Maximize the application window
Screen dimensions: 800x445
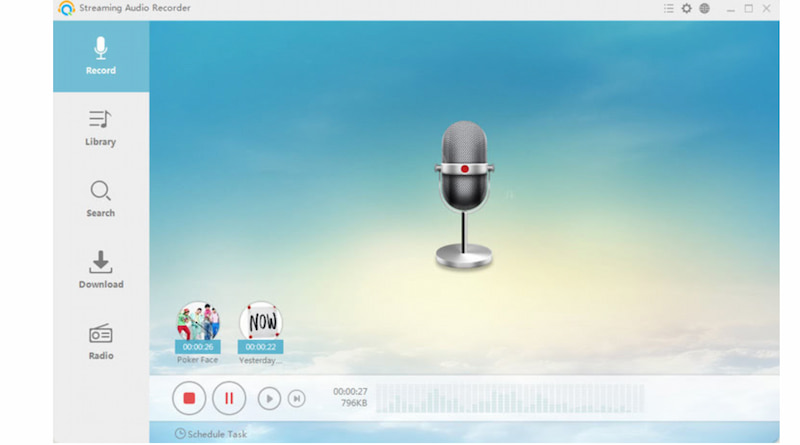tap(749, 9)
